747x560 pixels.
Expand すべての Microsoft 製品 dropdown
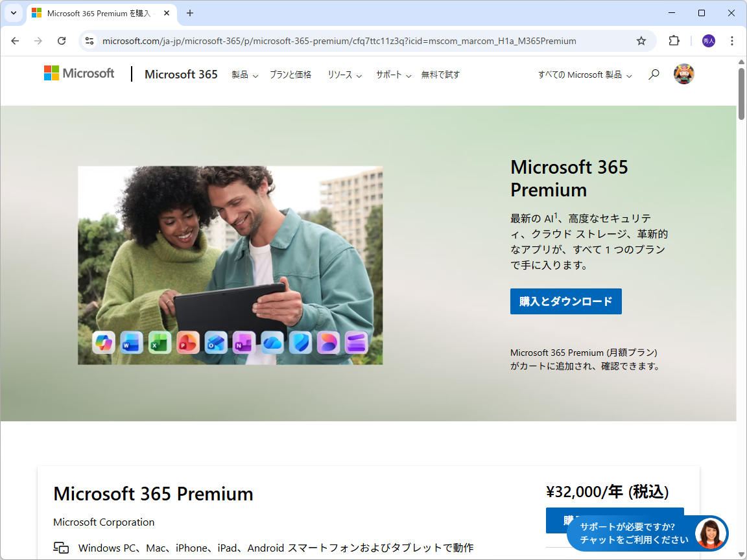point(584,75)
